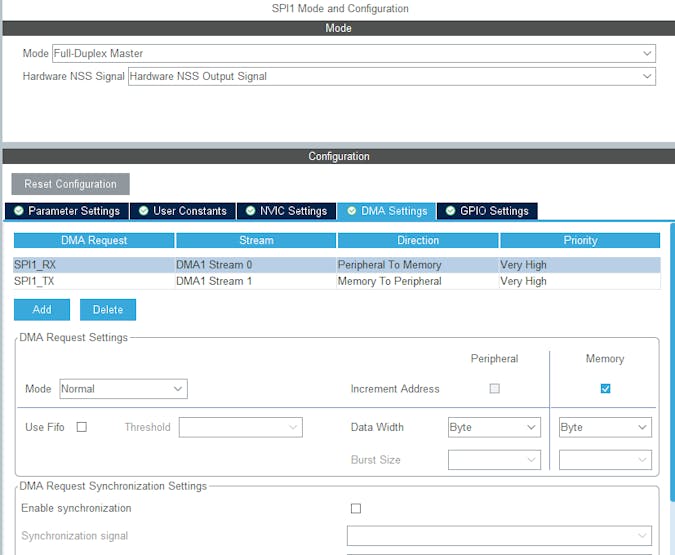
Task: Open the GPIO Settings tab
Action: point(487,211)
